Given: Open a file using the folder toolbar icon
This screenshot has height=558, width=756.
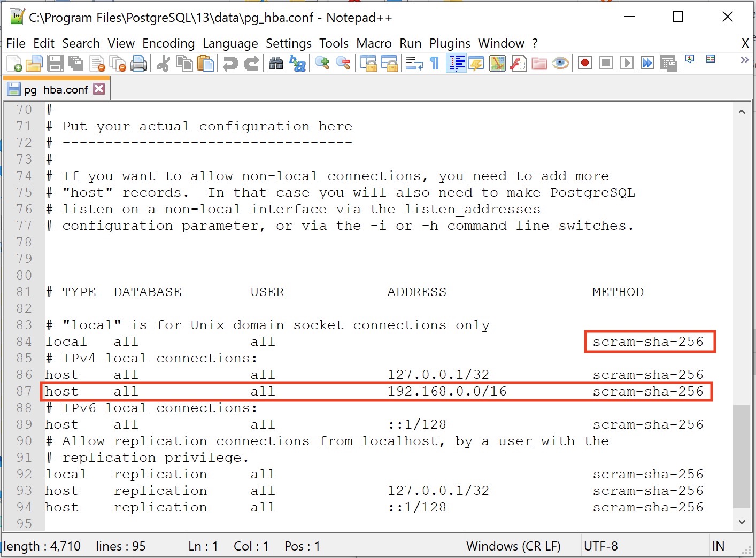Looking at the screenshot, I should tap(34, 63).
